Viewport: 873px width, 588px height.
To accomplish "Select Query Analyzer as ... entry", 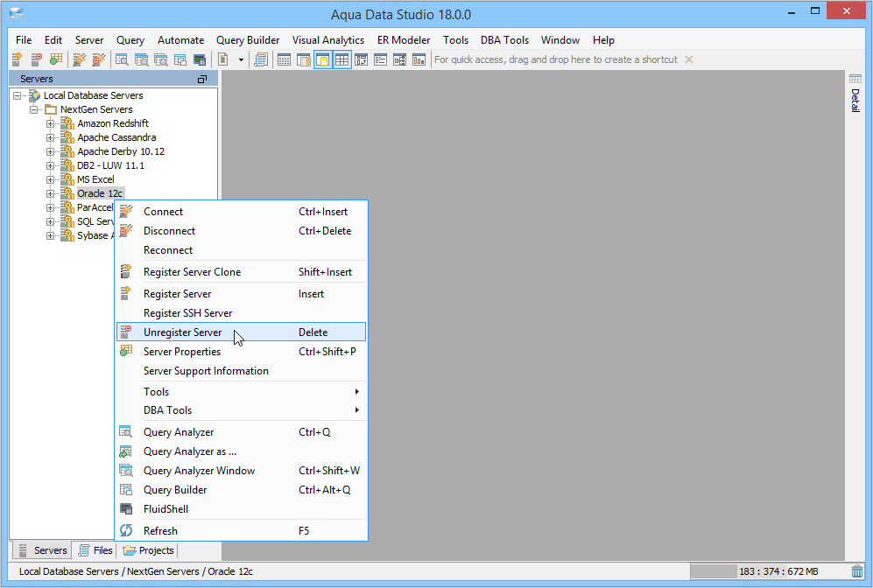I will tap(241, 451).
